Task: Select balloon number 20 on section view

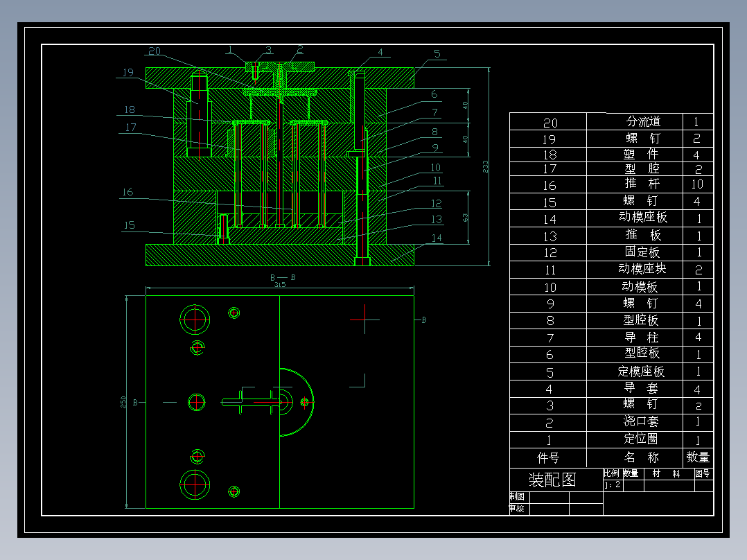Action: [155, 51]
